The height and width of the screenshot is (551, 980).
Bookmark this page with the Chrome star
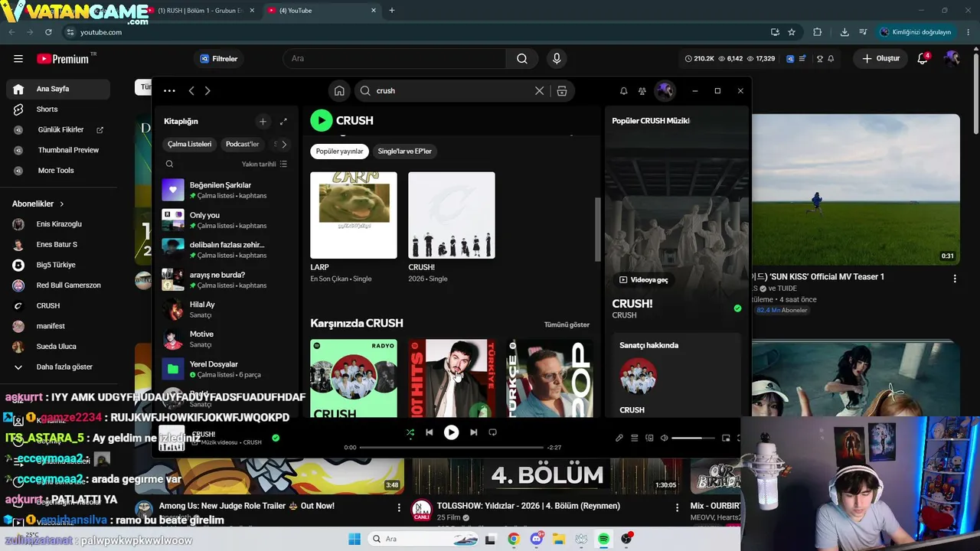click(x=792, y=32)
